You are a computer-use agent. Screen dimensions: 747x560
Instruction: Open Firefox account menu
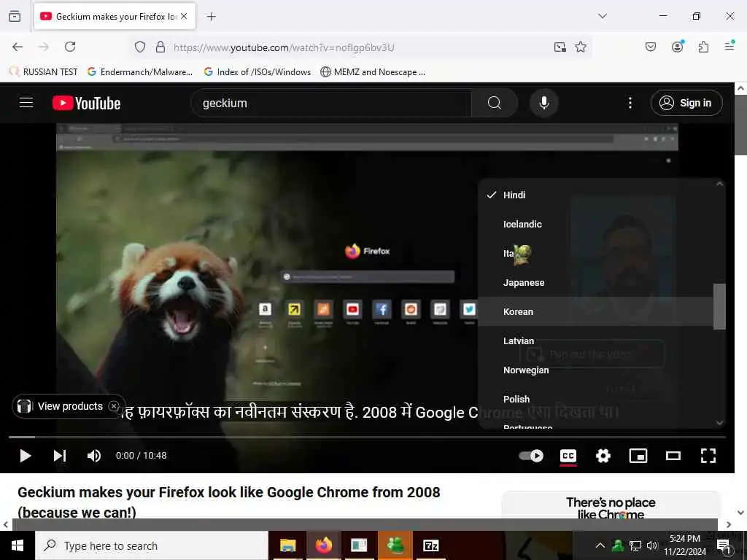[678, 46]
